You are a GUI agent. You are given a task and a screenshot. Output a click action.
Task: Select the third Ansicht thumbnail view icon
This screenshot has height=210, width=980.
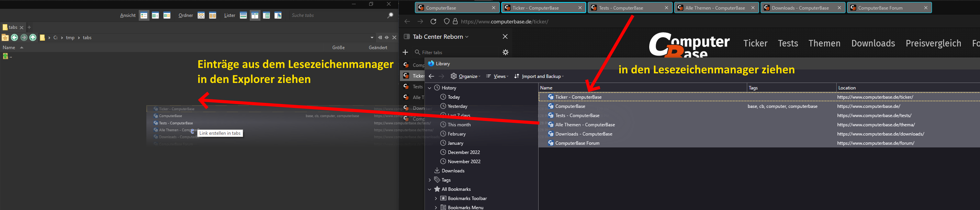tap(167, 16)
